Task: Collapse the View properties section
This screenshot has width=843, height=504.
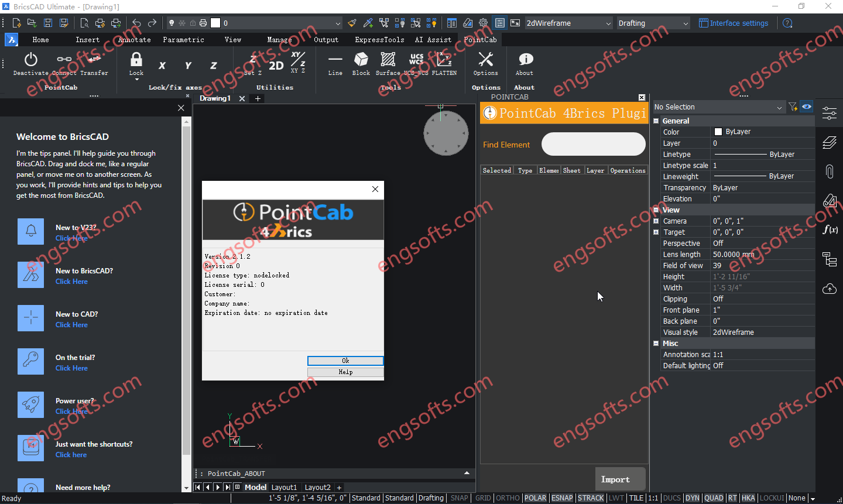Action: click(656, 210)
